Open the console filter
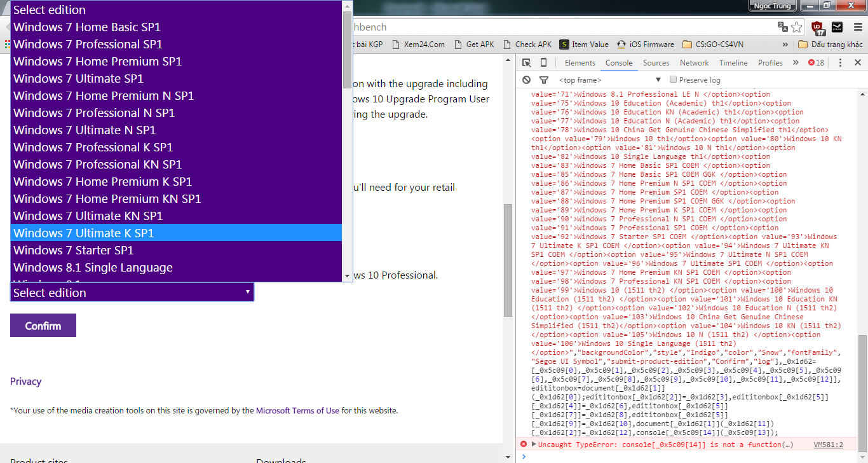 pos(543,80)
